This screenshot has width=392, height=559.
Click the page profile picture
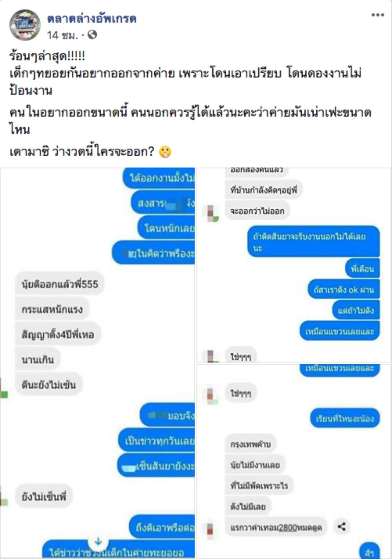[25, 25]
